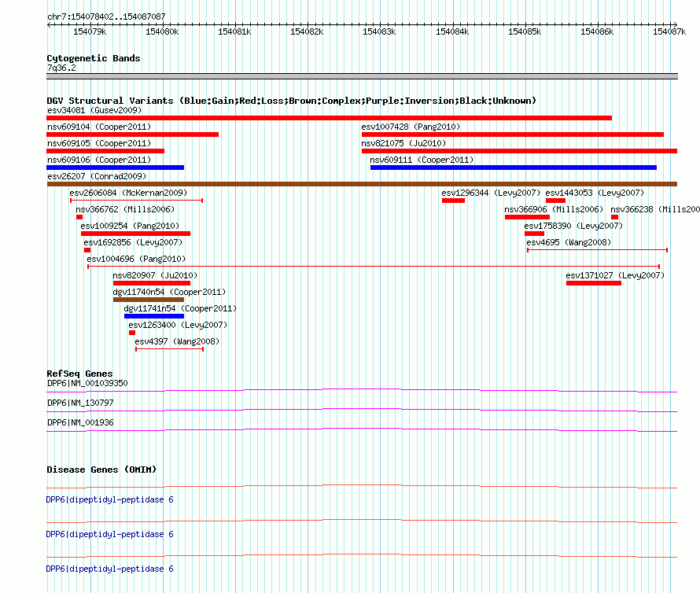
Task: Click the chr7:154078402..154087087 coordinate label
Action: coord(106,17)
